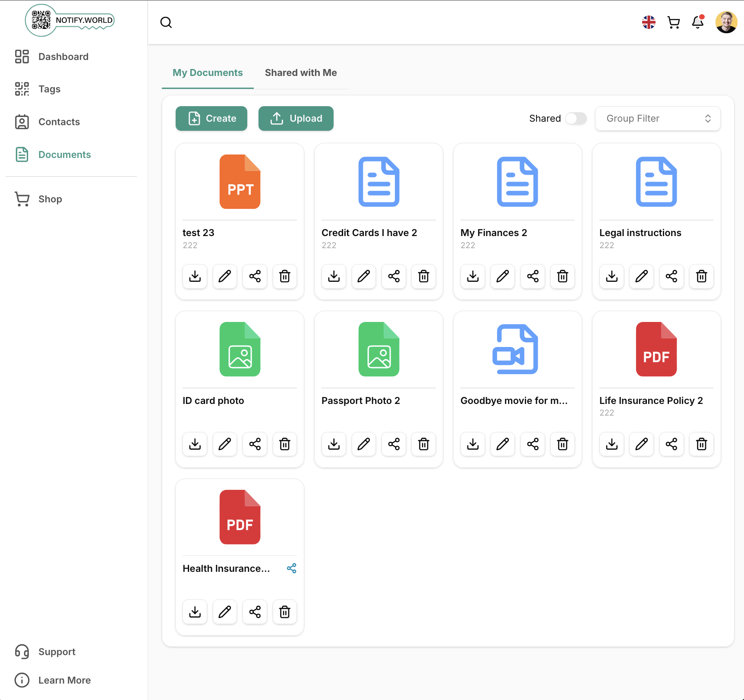Click the Upload button
744x700 pixels.
click(296, 119)
